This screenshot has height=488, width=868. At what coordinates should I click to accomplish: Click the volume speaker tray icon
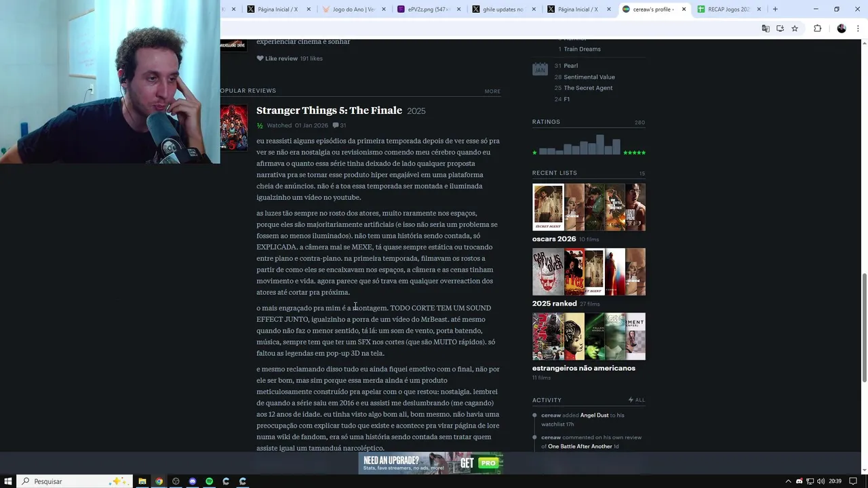(x=821, y=481)
